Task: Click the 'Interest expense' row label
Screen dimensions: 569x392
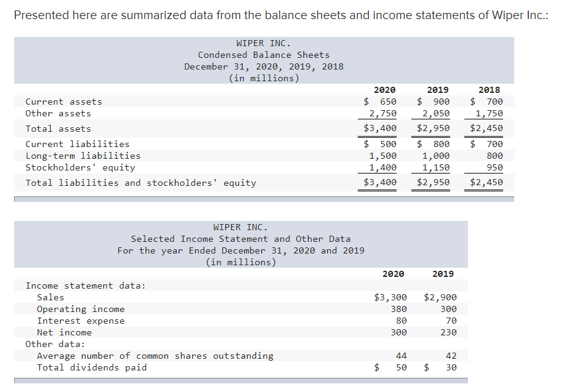Action: pyautogui.click(x=81, y=321)
